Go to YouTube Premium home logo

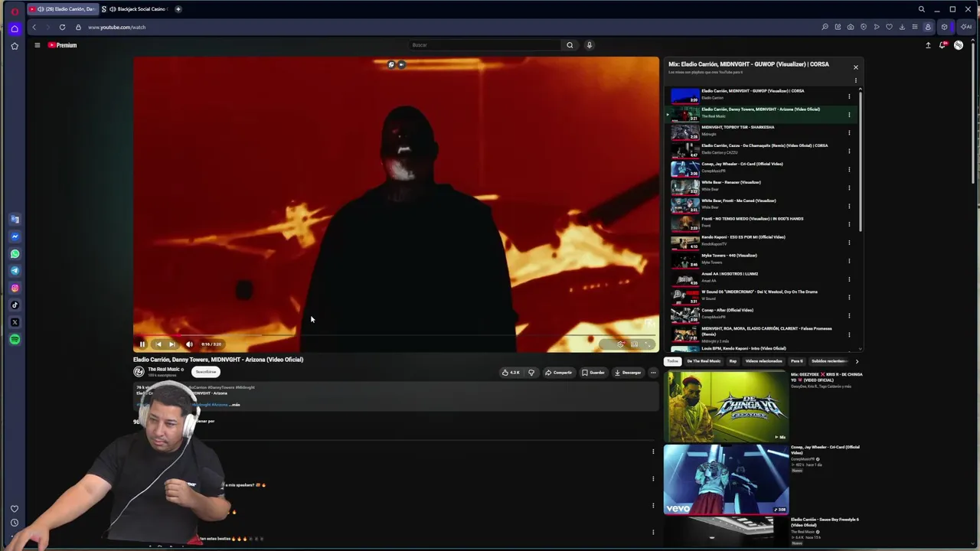click(x=63, y=45)
